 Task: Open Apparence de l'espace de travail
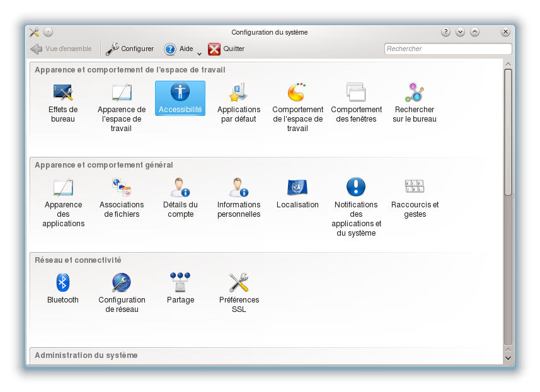(x=122, y=107)
